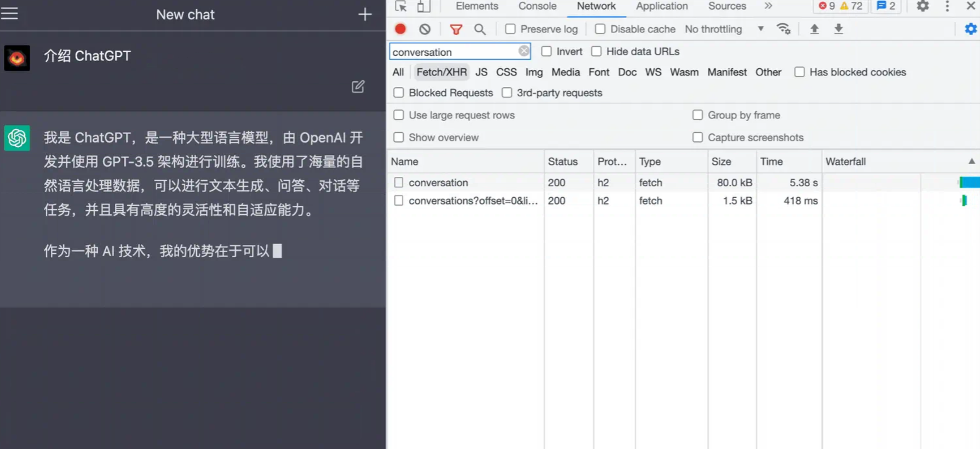The width and height of the screenshot is (980, 449).
Task: Check Hide data URLs
Action: 596,51
